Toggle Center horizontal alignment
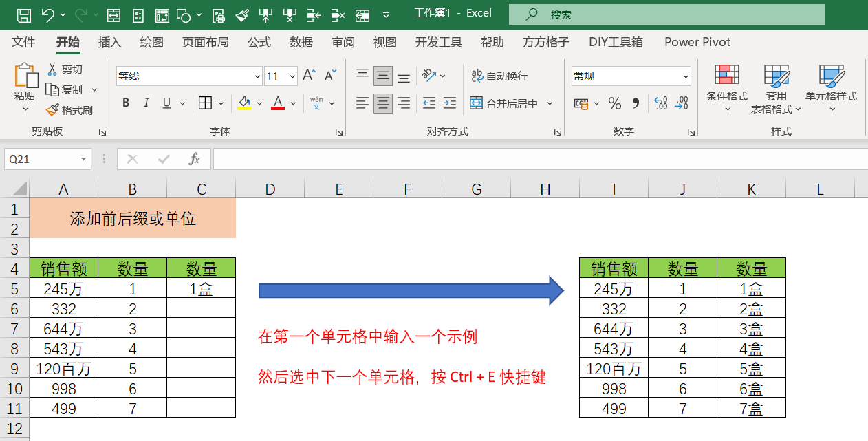 (x=383, y=103)
